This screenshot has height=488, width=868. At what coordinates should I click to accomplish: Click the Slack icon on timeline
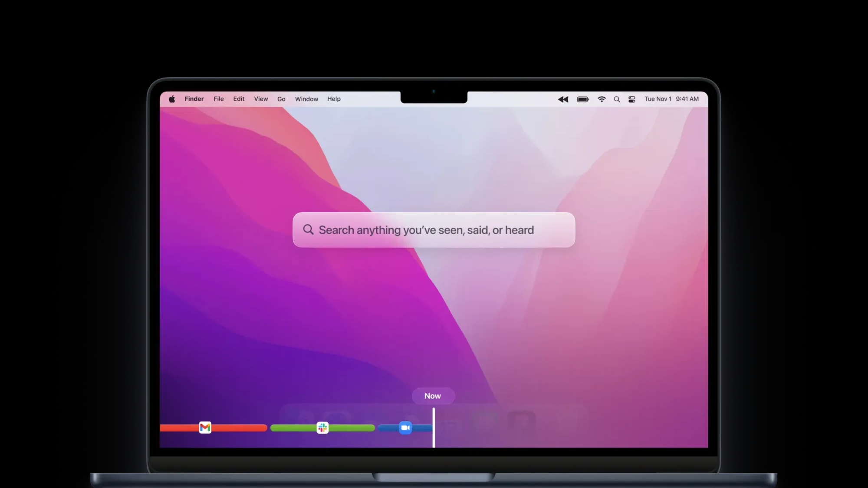click(322, 428)
